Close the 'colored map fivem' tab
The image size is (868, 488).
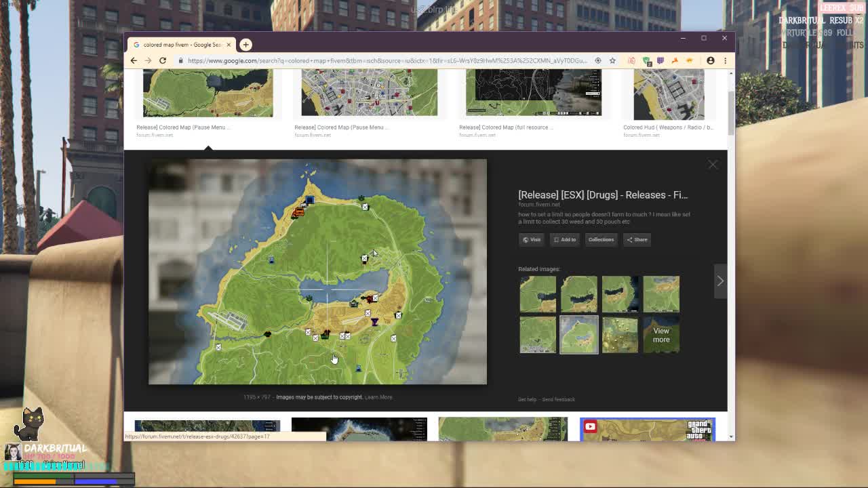229,45
